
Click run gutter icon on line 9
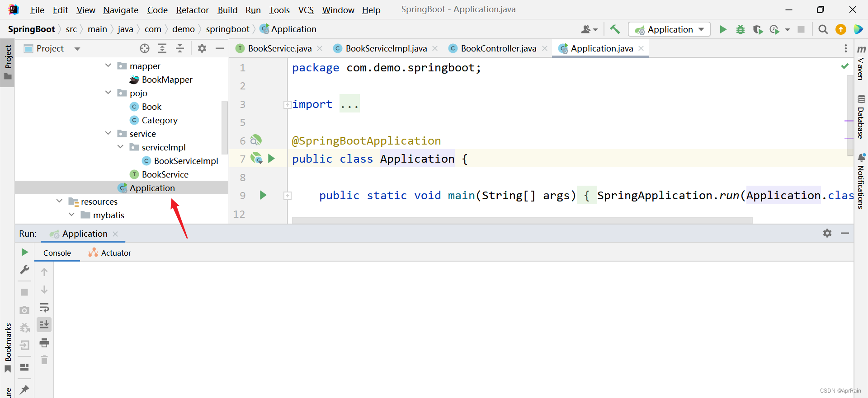pos(263,195)
